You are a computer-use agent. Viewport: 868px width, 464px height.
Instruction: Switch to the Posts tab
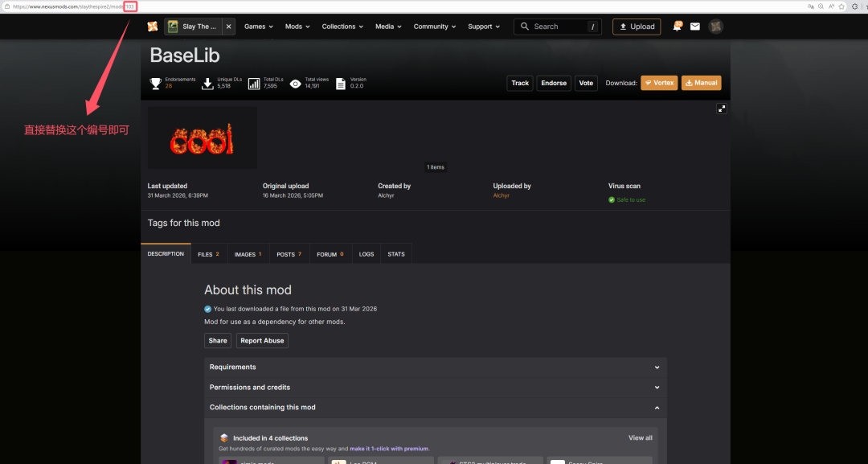click(289, 254)
